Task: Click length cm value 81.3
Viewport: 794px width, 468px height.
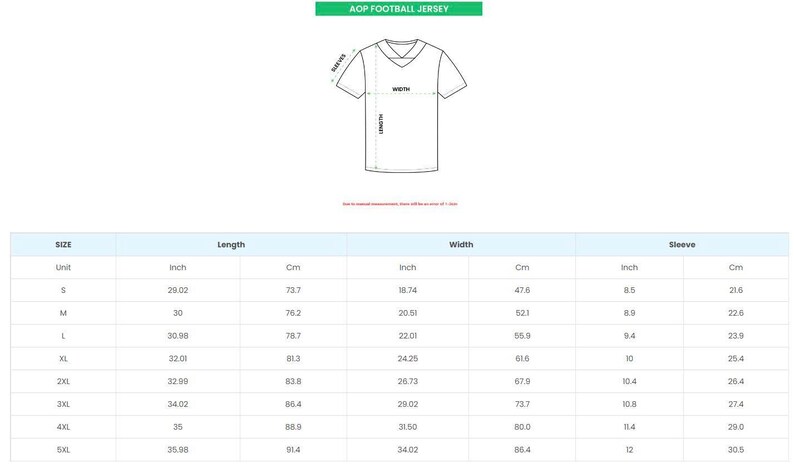Action: (x=293, y=359)
